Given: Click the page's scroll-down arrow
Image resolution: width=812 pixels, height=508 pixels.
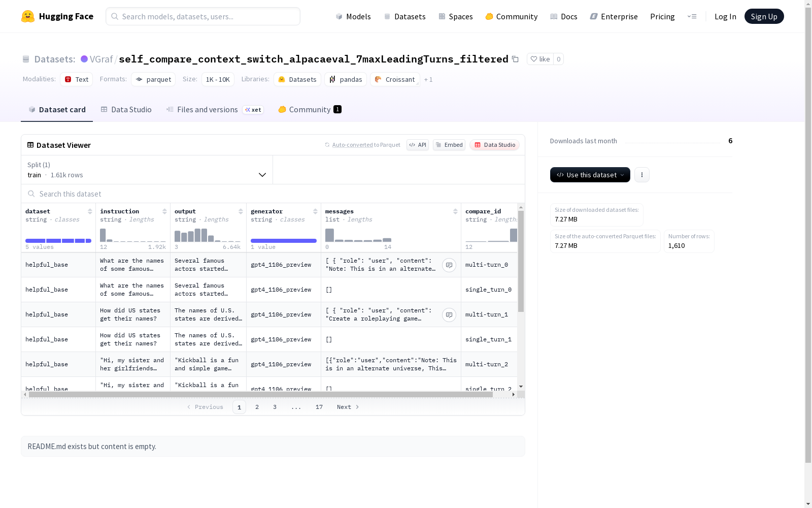Looking at the screenshot, I should point(808,504).
